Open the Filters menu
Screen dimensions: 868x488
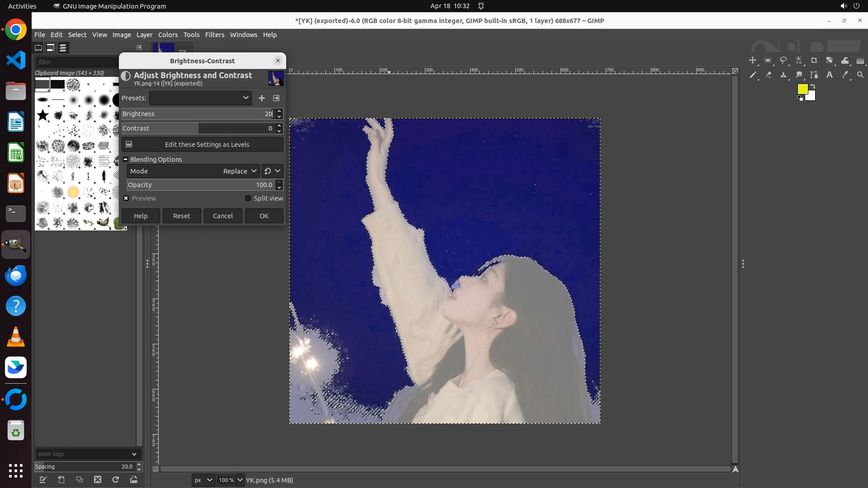tap(214, 35)
